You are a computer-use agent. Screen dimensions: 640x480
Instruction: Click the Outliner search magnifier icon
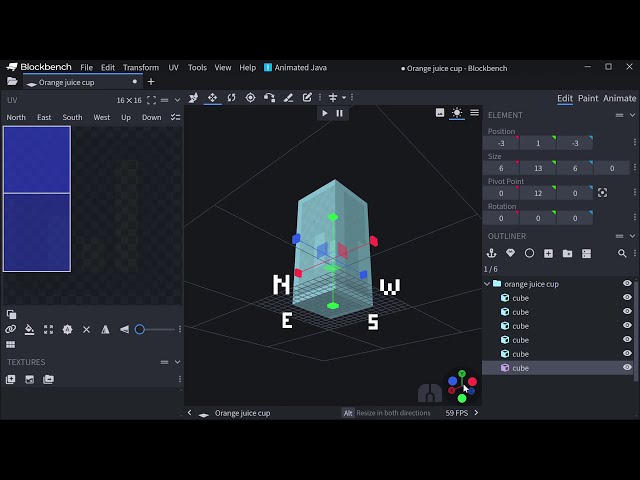click(622, 253)
